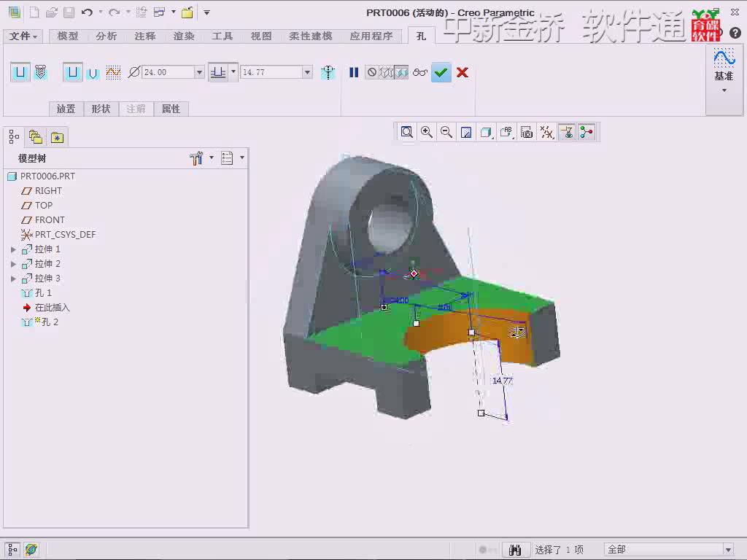
Task: Select the simple hole type icon
Action: 20,72
